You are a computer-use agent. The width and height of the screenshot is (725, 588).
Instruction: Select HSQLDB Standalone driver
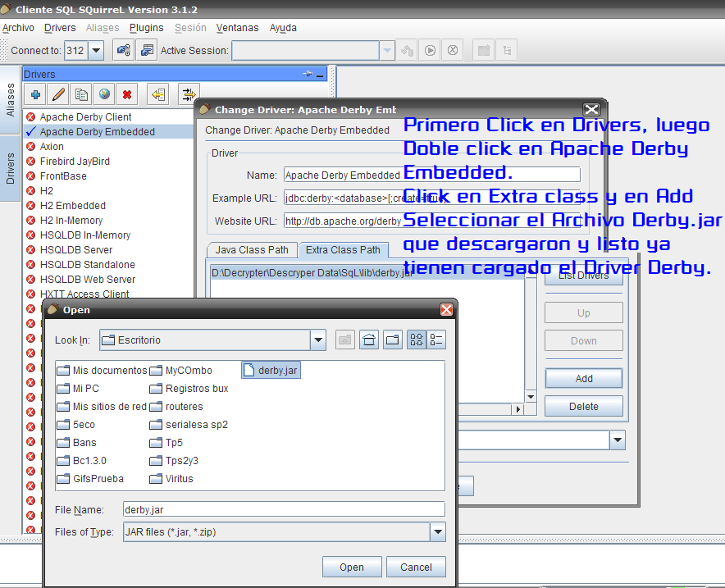(x=108, y=265)
